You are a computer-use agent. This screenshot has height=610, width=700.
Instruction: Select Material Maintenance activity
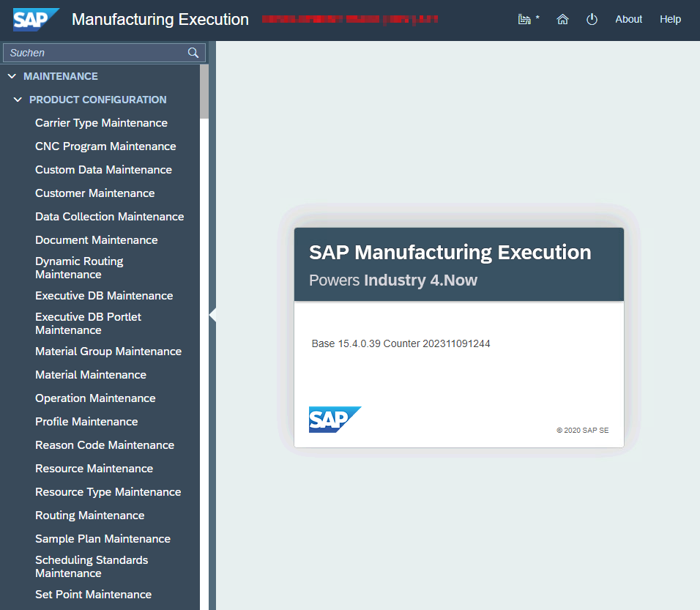tap(91, 375)
